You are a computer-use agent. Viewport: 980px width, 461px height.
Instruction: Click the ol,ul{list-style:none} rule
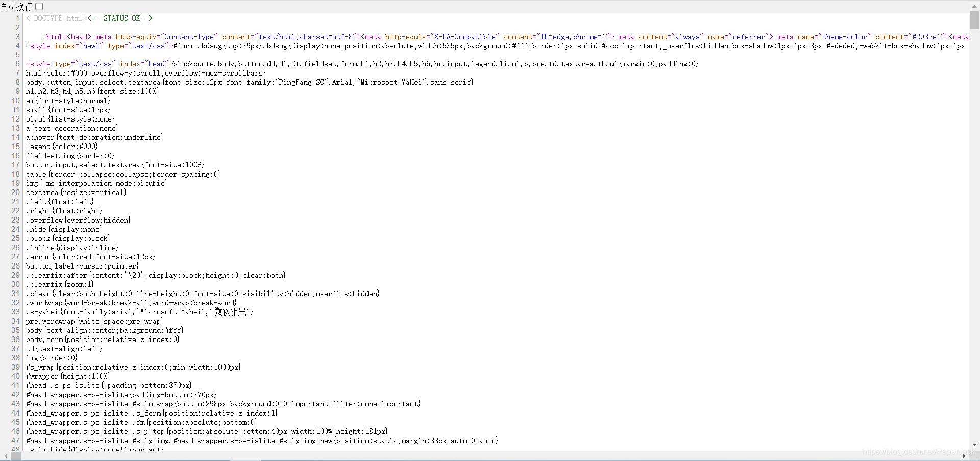pyautogui.click(x=70, y=119)
